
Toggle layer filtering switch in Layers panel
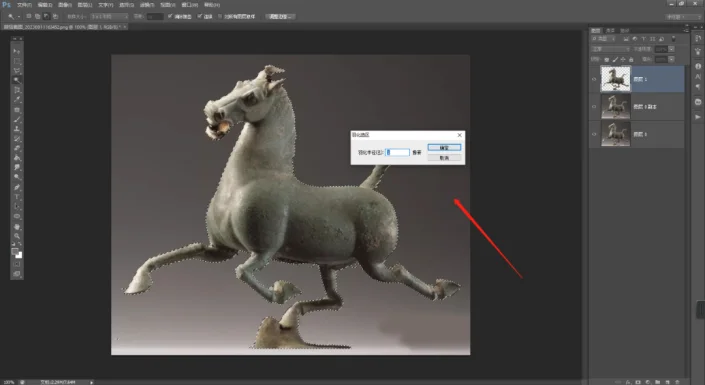(x=673, y=39)
